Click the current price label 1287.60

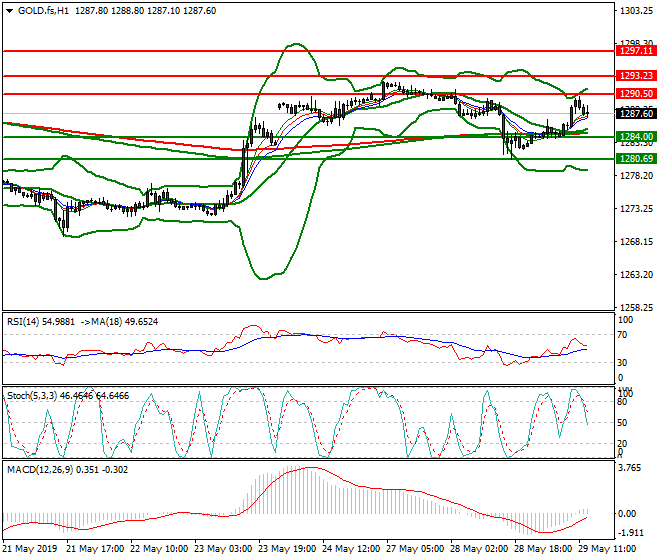636,114
